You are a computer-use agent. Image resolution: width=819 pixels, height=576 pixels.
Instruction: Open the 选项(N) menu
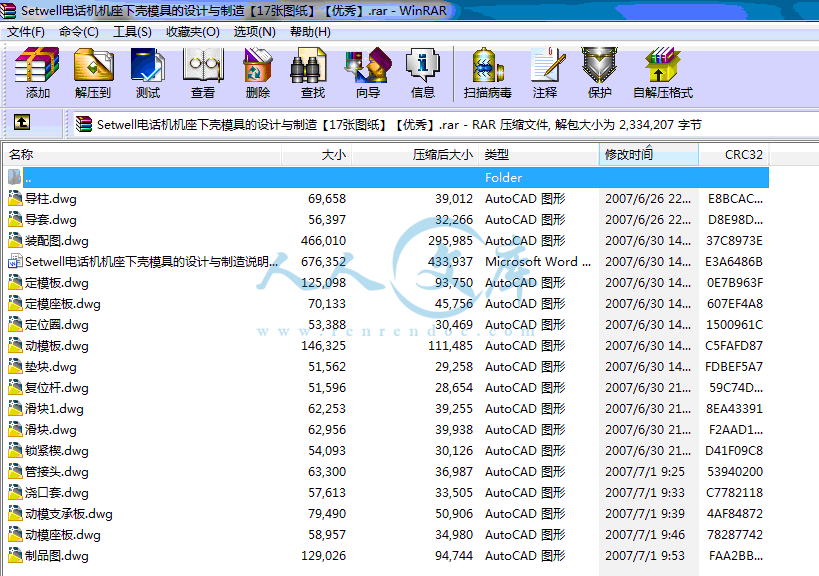[x=254, y=32]
